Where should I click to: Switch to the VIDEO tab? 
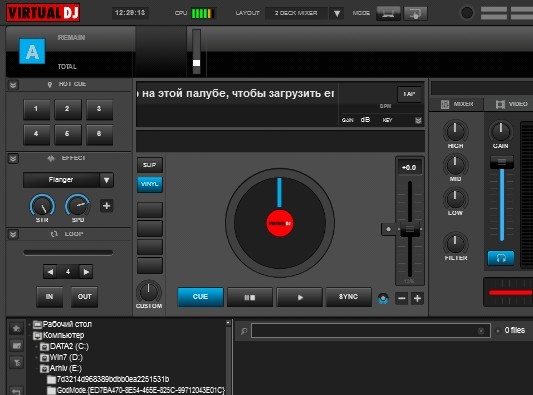pyautogui.click(x=511, y=104)
